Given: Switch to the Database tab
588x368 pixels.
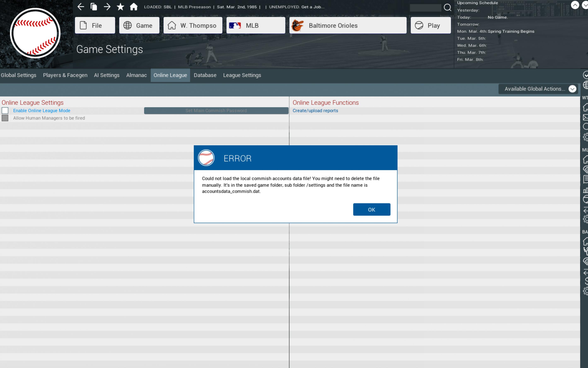Looking at the screenshot, I should pos(205,75).
